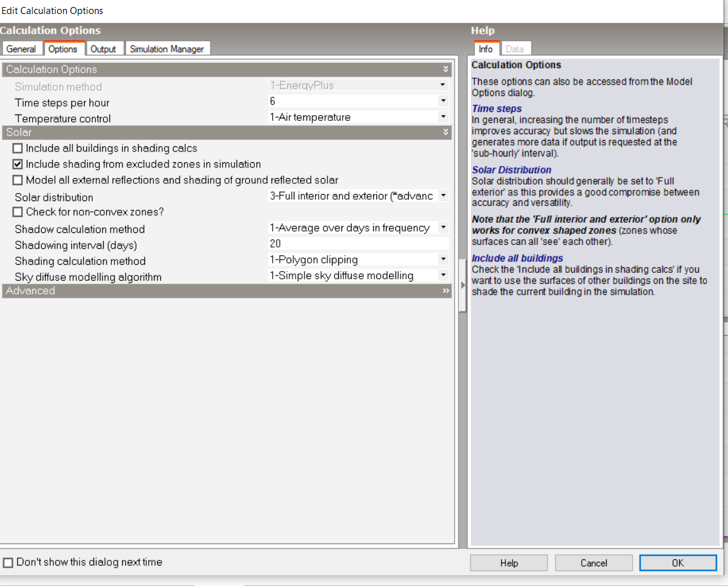This screenshot has height=586, width=728.
Task: Expand the Advanced section
Action: tap(226, 291)
